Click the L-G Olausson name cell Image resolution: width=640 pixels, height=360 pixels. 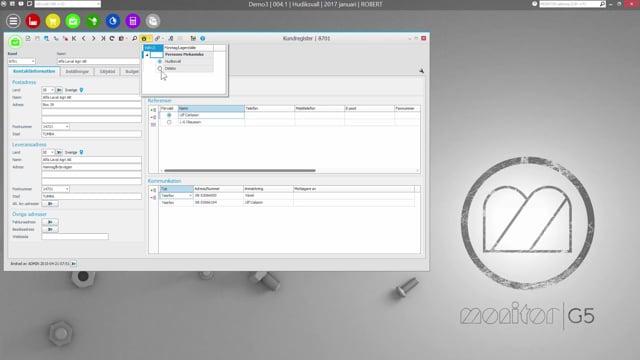coord(211,122)
